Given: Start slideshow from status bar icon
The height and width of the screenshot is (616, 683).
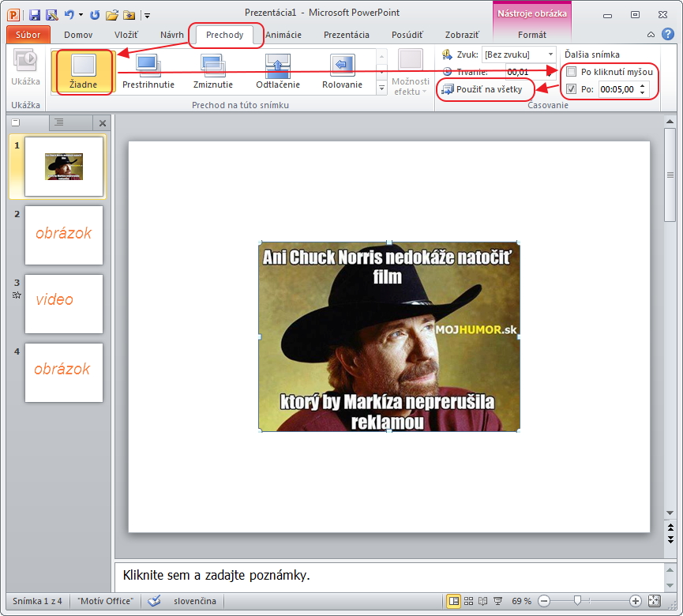Looking at the screenshot, I should coord(497,601).
